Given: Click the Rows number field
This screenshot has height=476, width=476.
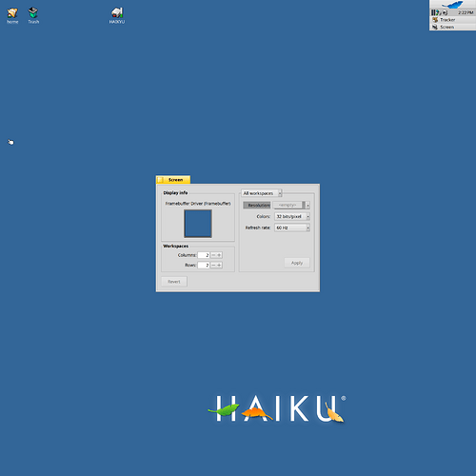Looking at the screenshot, I should (204, 265).
